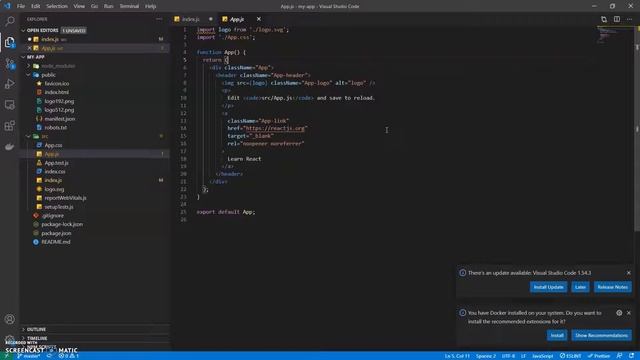Open the Search view in activity bar
Screen dimensions: 640x360
[9, 21]
